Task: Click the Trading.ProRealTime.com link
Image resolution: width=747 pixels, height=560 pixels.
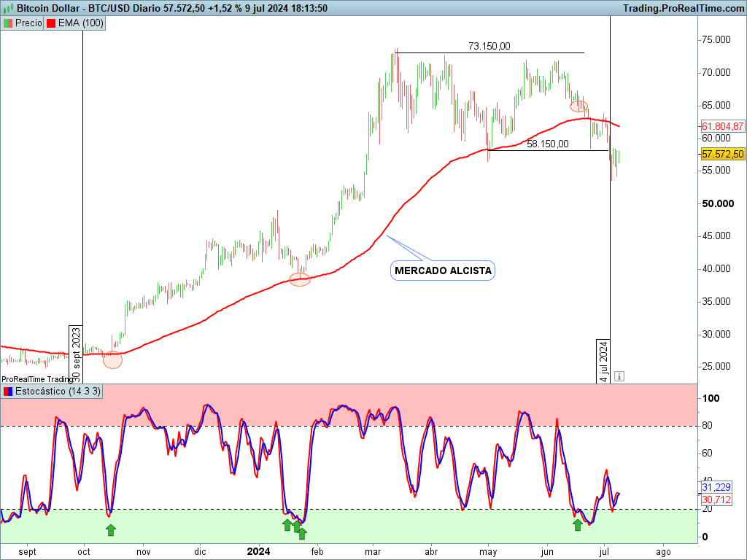Action: 684,8
